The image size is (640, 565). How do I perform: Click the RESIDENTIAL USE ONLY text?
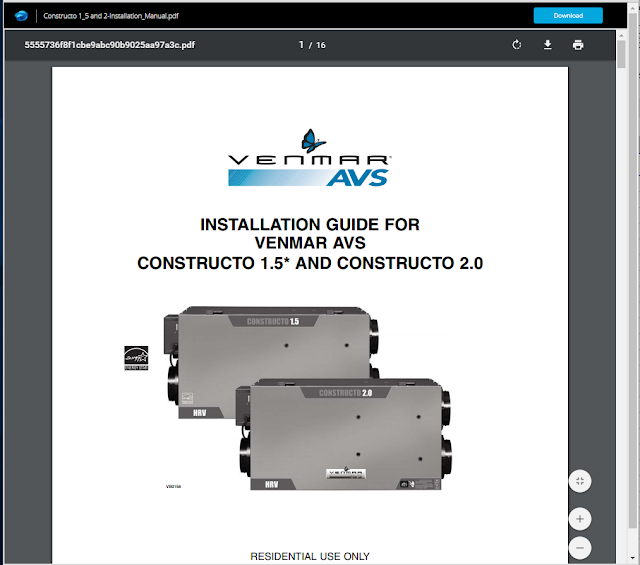point(310,556)
